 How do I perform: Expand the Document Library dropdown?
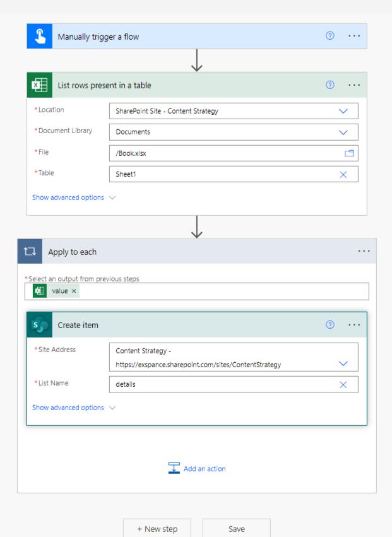coord(343,132)
